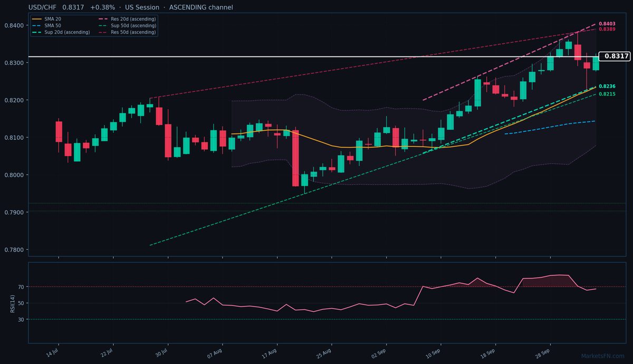The width and height of the screenshot is (633, 364).
Task: Click the 0.8300 price axis label
Action: click(x=14, y=63)
